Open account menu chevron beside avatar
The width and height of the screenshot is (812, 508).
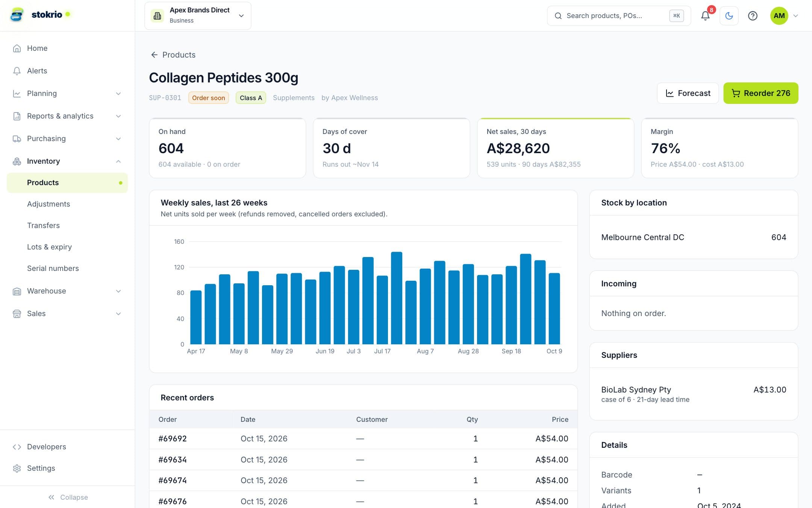coord(795,16)
